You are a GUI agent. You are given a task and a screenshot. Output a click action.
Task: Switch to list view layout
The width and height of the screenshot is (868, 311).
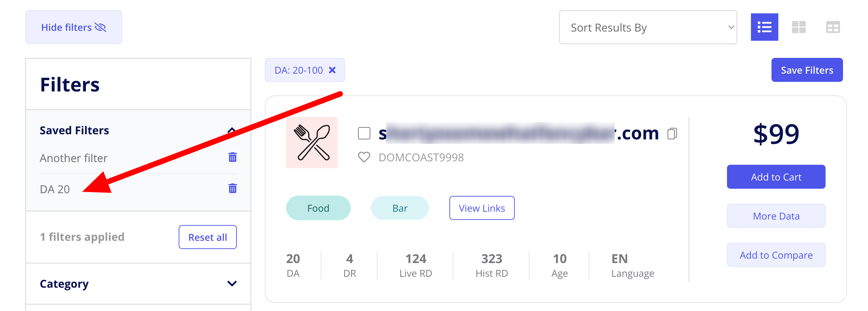pos(764,27)
